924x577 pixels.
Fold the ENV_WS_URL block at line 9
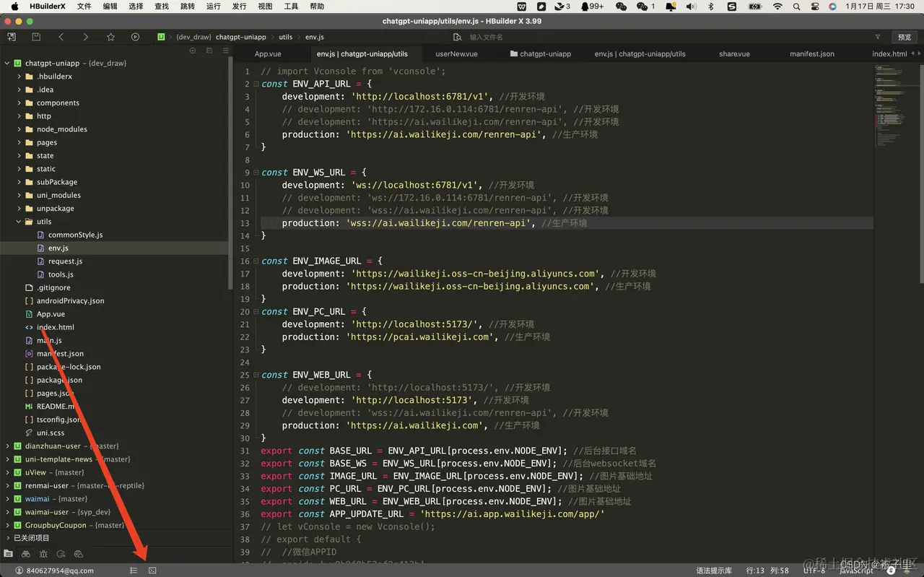tap(256, 173)
